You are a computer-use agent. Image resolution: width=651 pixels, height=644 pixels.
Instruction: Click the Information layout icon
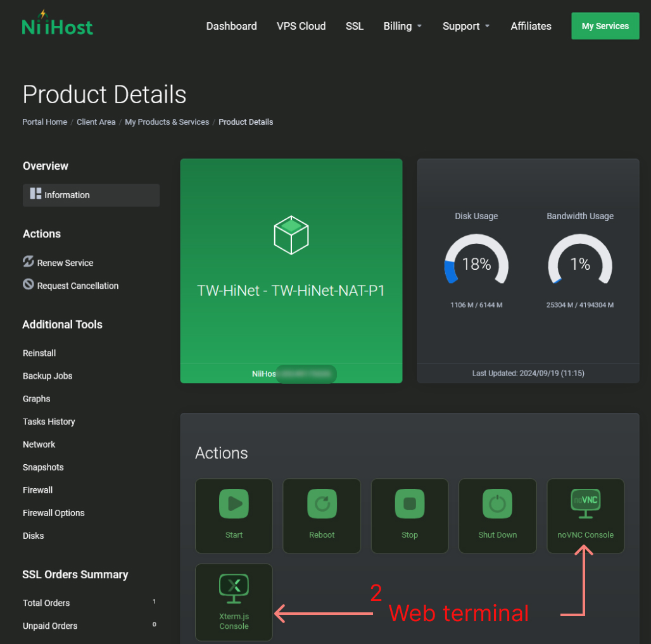pos(35,194)
